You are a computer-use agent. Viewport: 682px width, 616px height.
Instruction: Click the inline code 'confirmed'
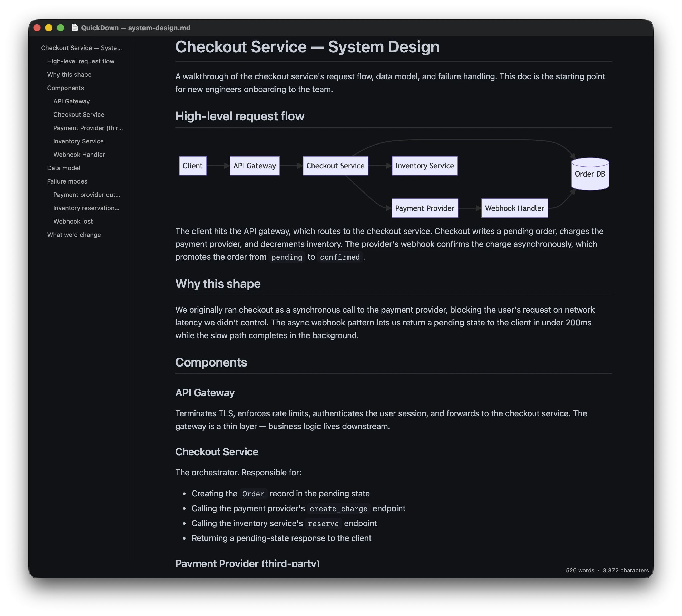[340, 257]
